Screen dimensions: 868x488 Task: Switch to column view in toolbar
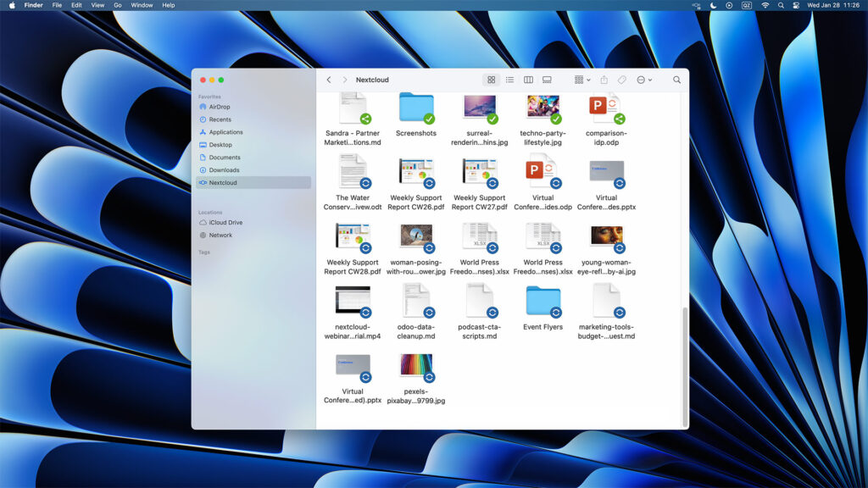pyautogui.click(x=528, y=80)
